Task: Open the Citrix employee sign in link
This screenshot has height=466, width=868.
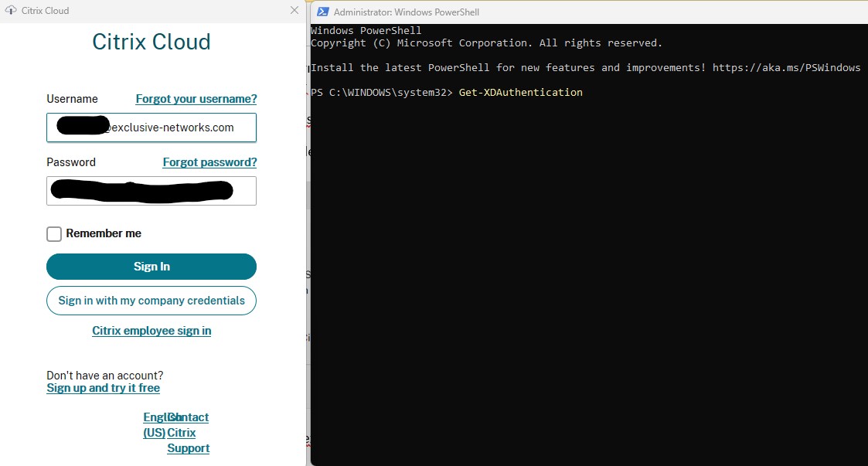Action: point(151,331)
